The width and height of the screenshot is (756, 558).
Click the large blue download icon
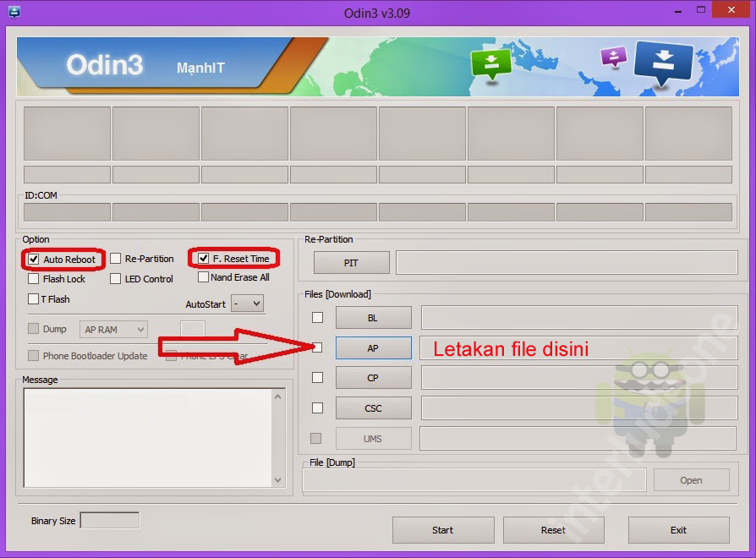coord(664,62)
